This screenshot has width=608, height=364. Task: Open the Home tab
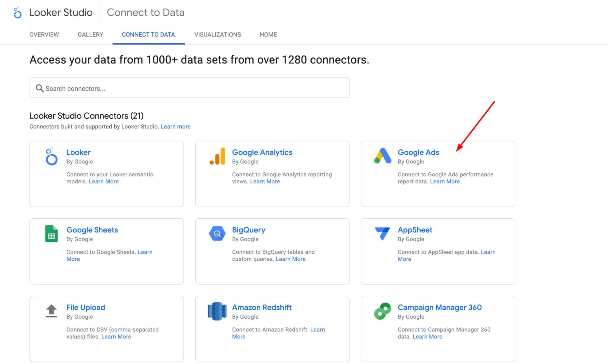point(268,35)
